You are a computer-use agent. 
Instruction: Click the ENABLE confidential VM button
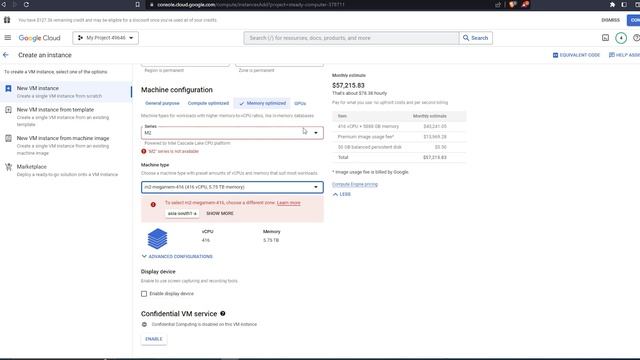click(x=154, y=339)
